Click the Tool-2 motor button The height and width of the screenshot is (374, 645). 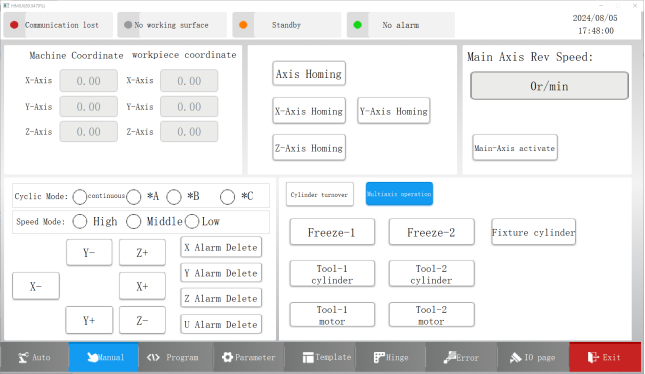tap(432, 315)
